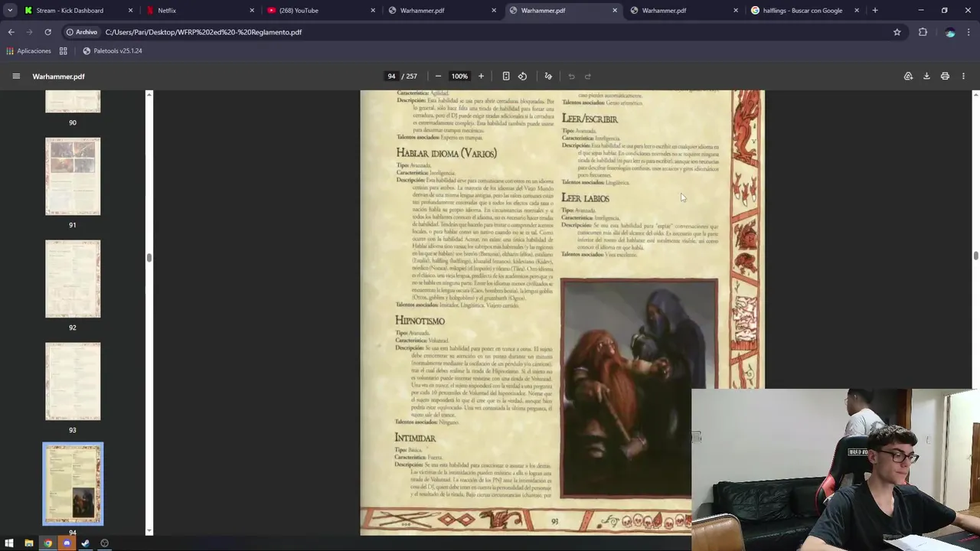Open the Aplicaciones apps shortcut
This screenshot has width=980, height=551.
coord(28,51)
